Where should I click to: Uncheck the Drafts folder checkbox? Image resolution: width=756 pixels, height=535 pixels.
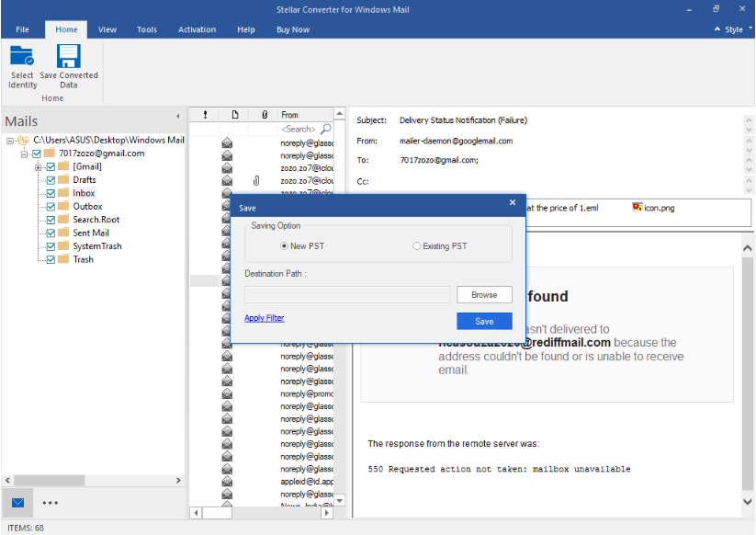[x=51, y=180]
